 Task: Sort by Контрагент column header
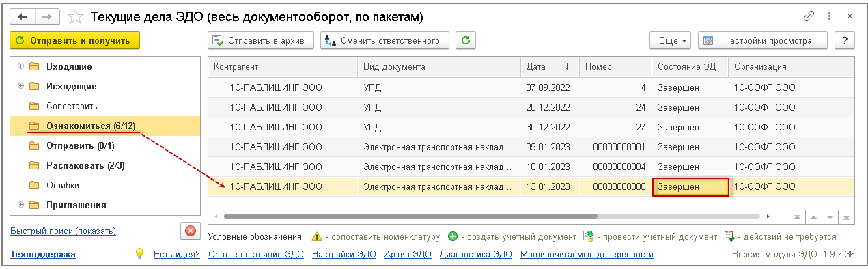click(283, 66)
